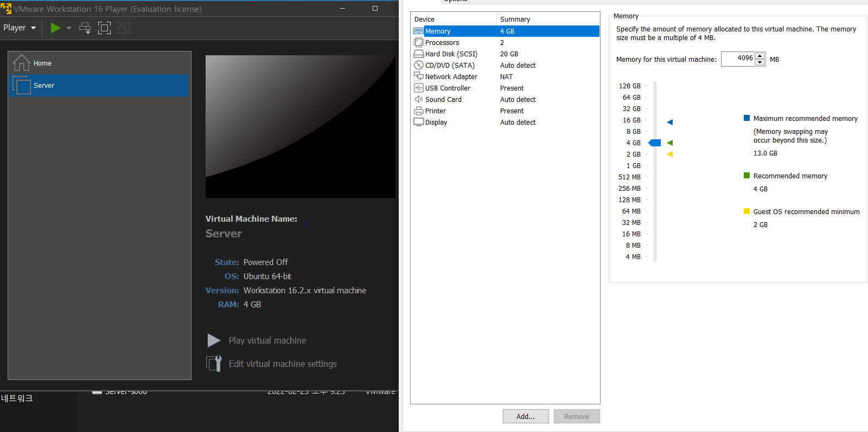
Task: Click the 4 GB summary value for Memory
Action: click(507, 31)
